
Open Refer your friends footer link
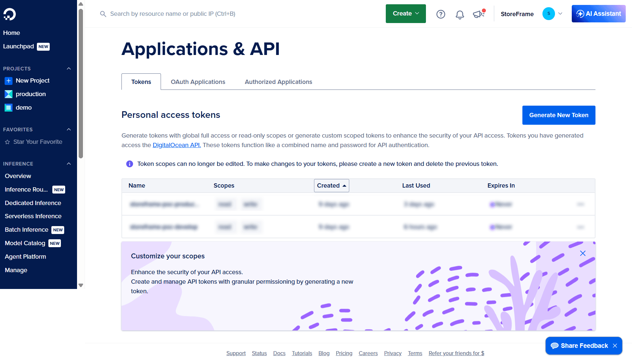[456, 353]
